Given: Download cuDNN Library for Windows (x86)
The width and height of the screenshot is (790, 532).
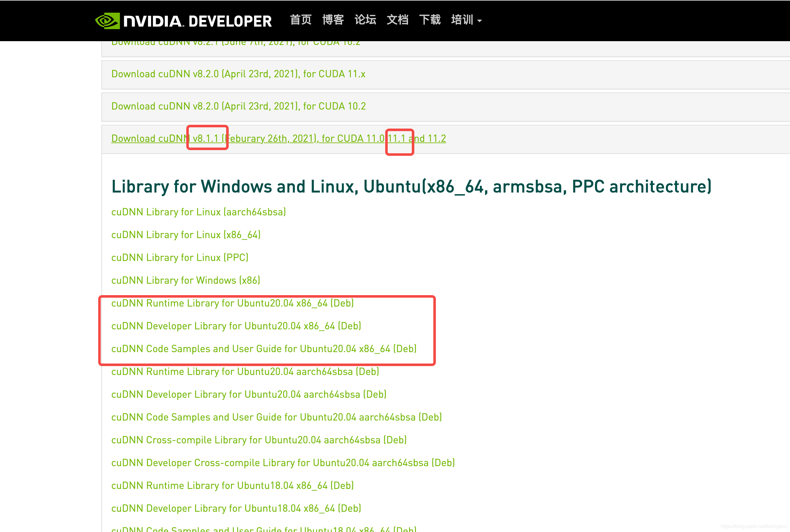Looking at the screenshot, I should [186, 280].
